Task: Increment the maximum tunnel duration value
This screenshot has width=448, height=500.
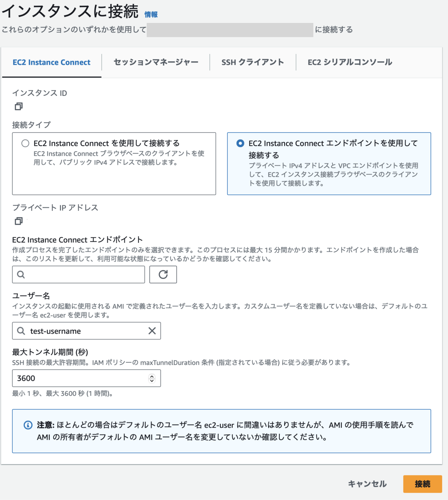Action: point(152,377)
